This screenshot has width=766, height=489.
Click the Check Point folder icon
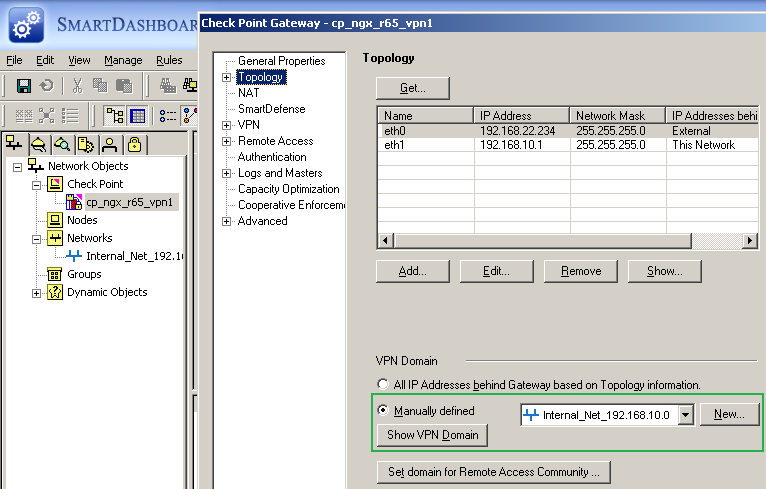tap(55, 184)
